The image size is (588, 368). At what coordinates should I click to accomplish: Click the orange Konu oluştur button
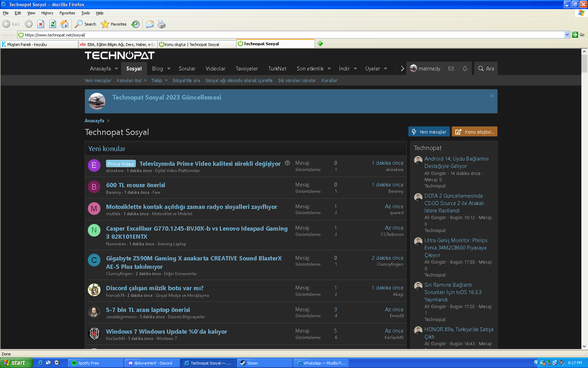click(x=475, y=132)
